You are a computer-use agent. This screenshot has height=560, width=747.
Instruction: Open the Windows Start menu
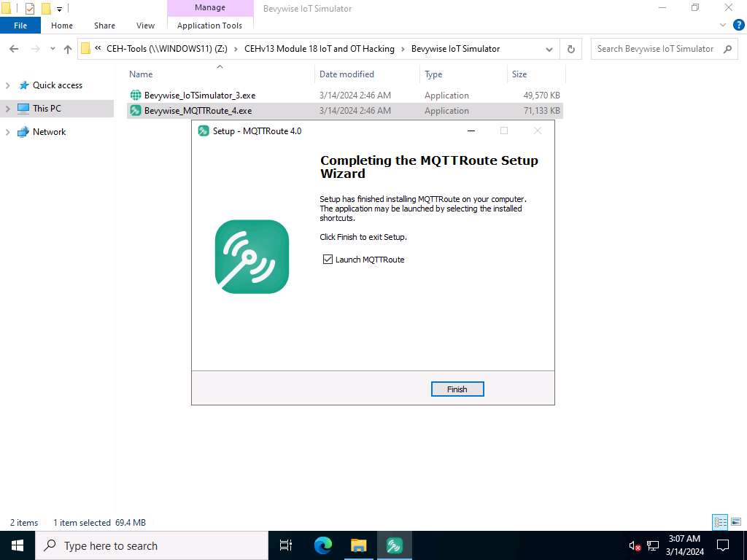(18, 545)
